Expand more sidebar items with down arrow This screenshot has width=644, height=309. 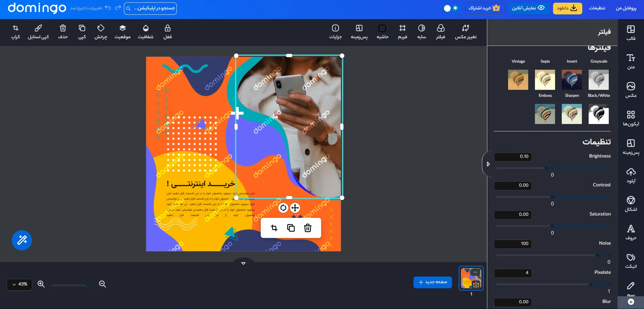click(x=631, y=302)
